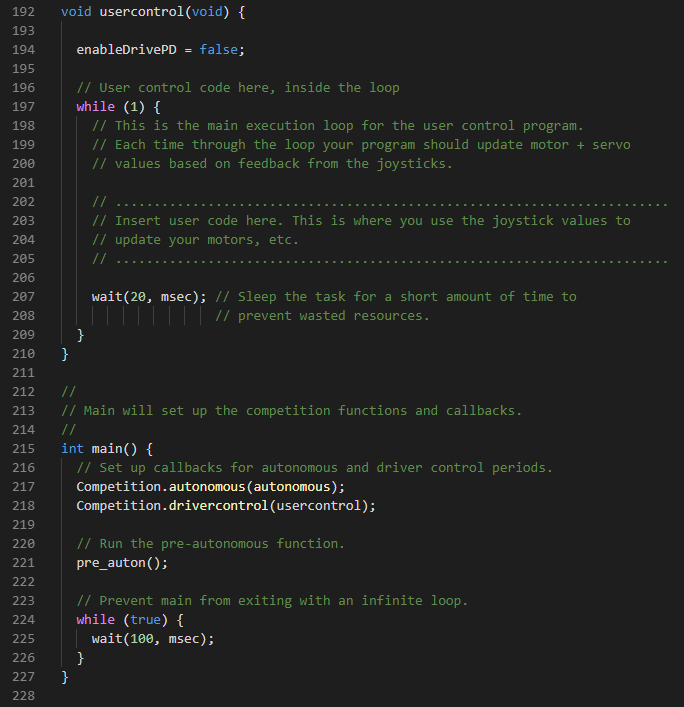Image resolution: width=684 pixels, height=707 pixels.
Task: Click the enableDrivePD variable
Action: pyautogui.click(x=126, y=50)
